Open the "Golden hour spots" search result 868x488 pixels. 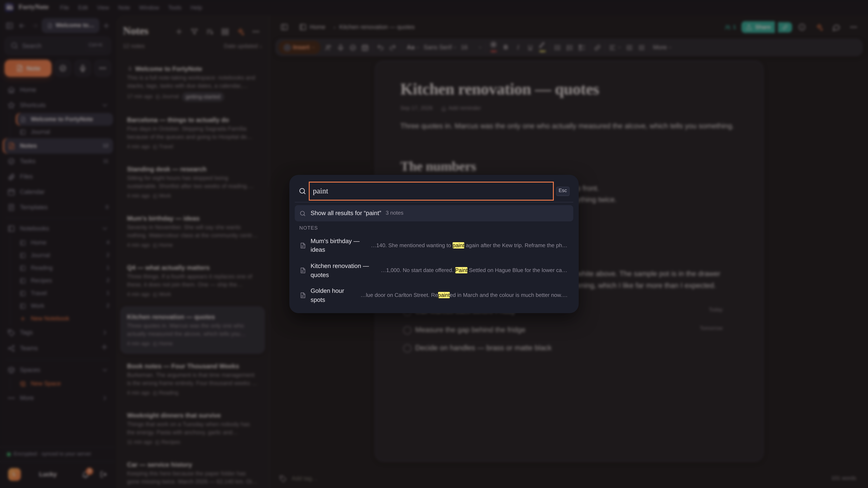point(434,295)
